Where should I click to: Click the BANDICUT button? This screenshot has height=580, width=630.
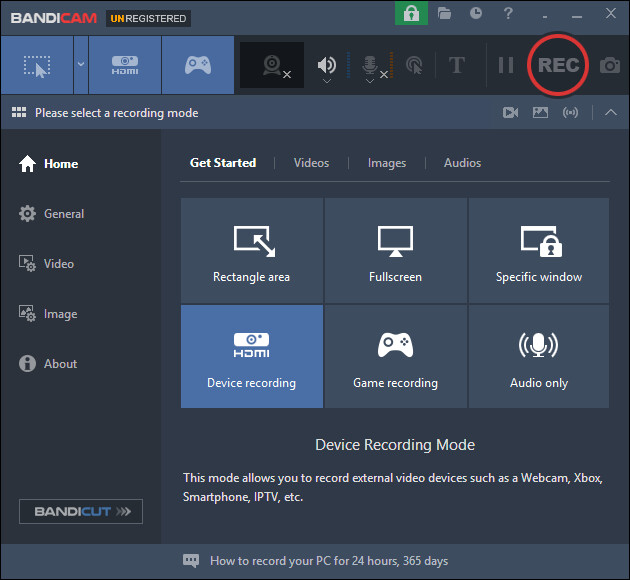pos(81,512)
